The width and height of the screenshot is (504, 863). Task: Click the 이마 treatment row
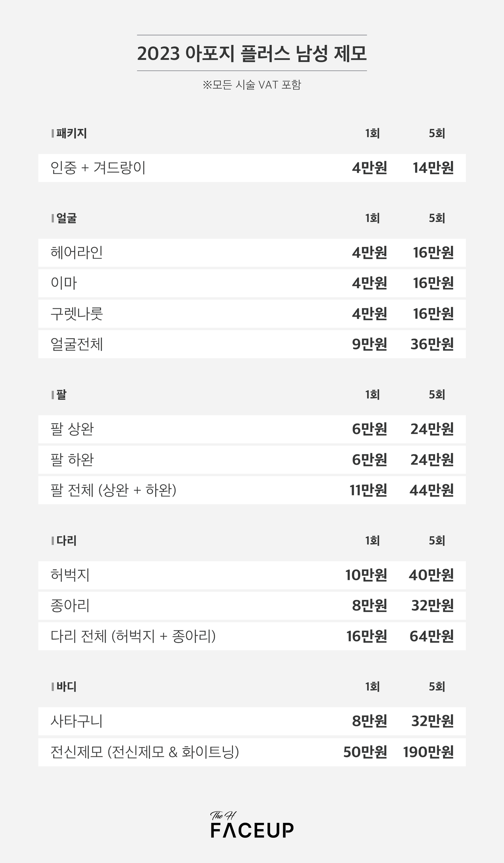click(x=252, y=283)
